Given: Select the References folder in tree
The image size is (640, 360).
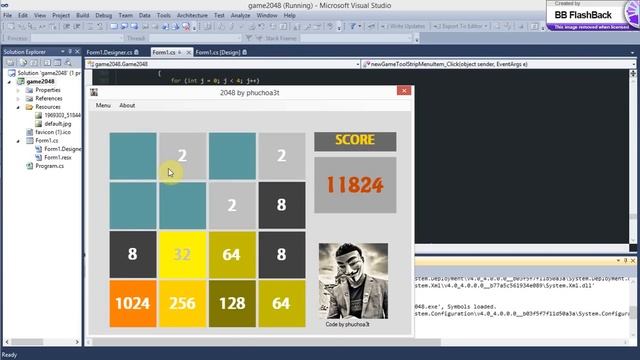Looking at the screenshot, I should click(49, 99).
